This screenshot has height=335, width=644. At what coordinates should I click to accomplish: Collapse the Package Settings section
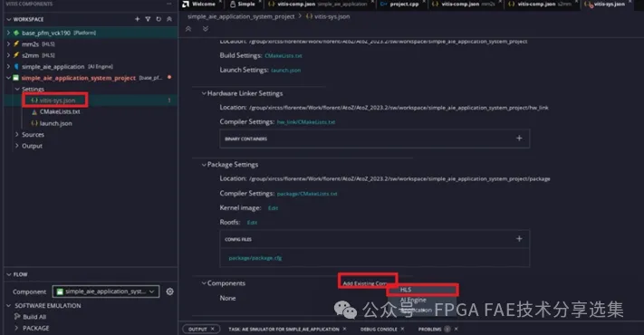[204, 165]
